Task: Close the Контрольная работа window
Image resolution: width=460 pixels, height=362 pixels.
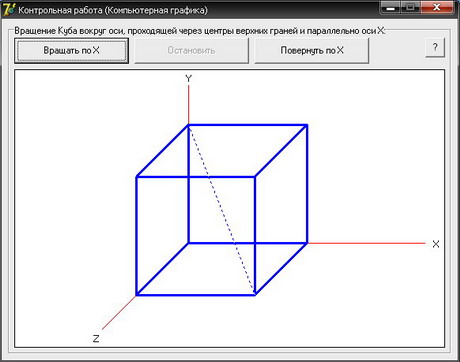Action: [x=437, y=8]
